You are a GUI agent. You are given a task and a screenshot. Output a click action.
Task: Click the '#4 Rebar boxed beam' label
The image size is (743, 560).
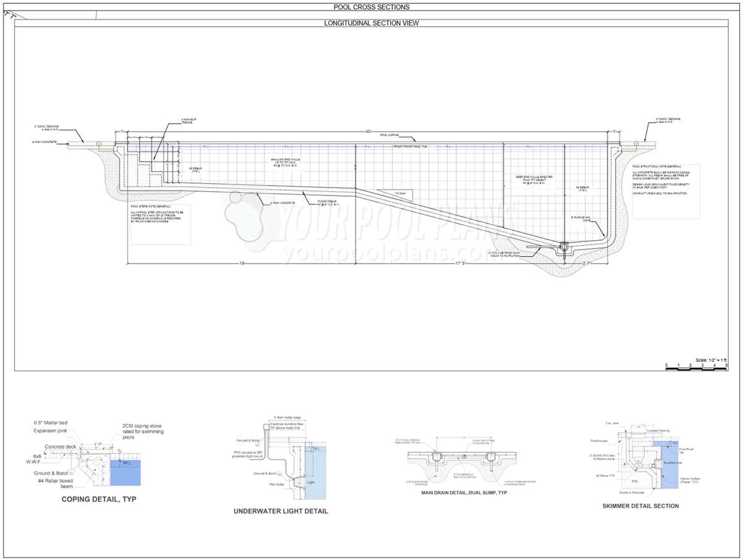click(55, 484)
